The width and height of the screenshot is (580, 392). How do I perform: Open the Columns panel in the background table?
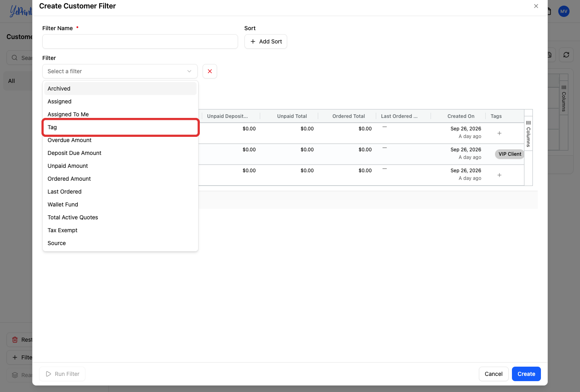(564, 98)
